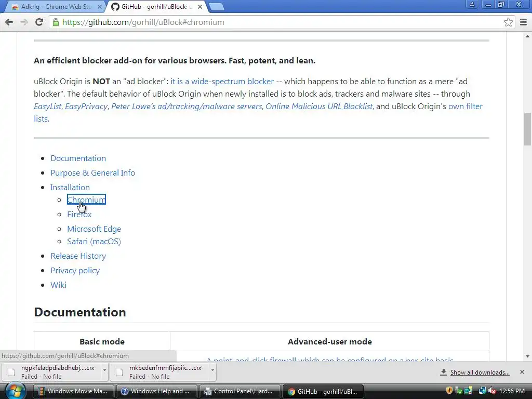Screen dimensions: 532x399
Task: Reload the current GitHub page
Action: (x=39, y=22)
